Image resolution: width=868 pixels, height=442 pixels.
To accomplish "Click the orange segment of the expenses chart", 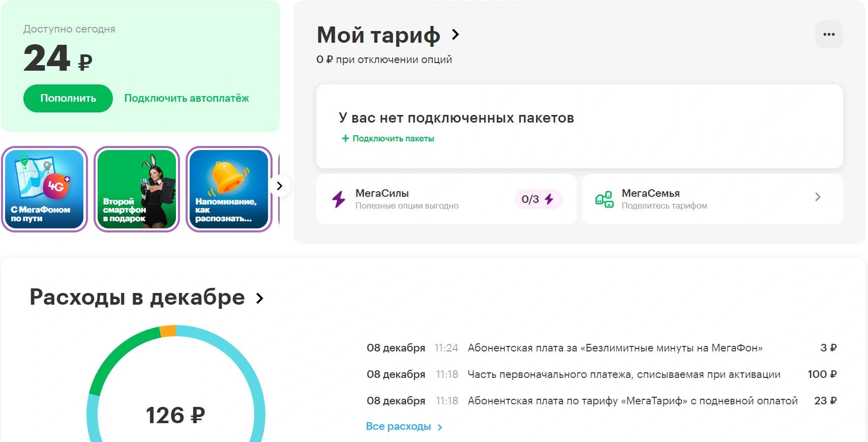I will [x=168, y=331].
